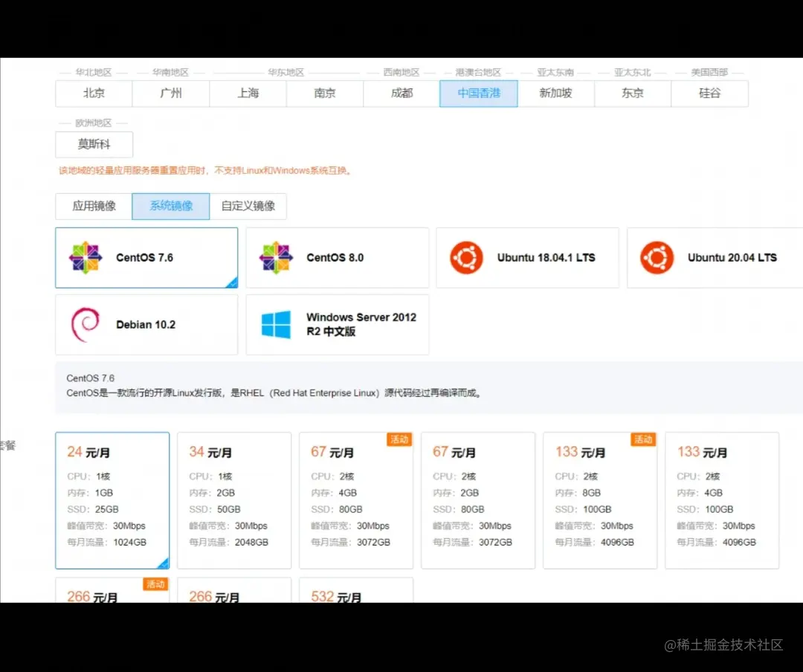The width and height of the screenshot is (803, 672).
Task: Select the 266 元/月 plan with 活动 badge
Action: 112,590
